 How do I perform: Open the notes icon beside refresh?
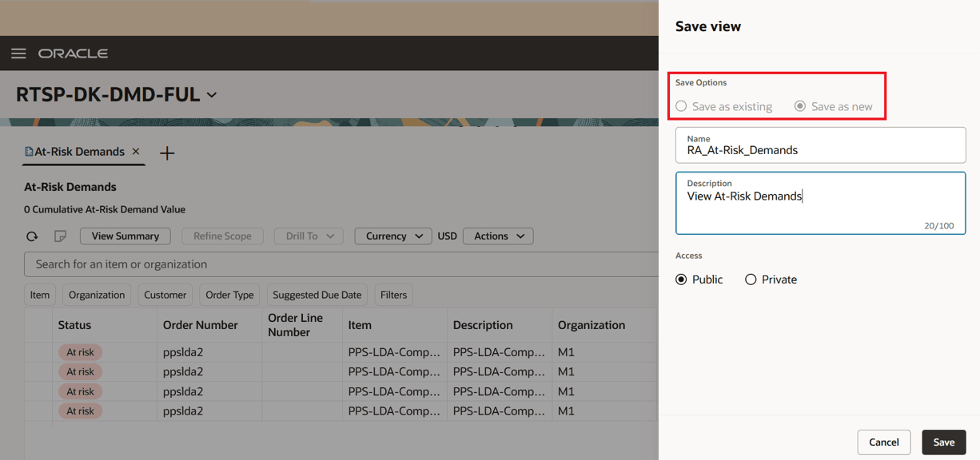[x=60, y=236]
